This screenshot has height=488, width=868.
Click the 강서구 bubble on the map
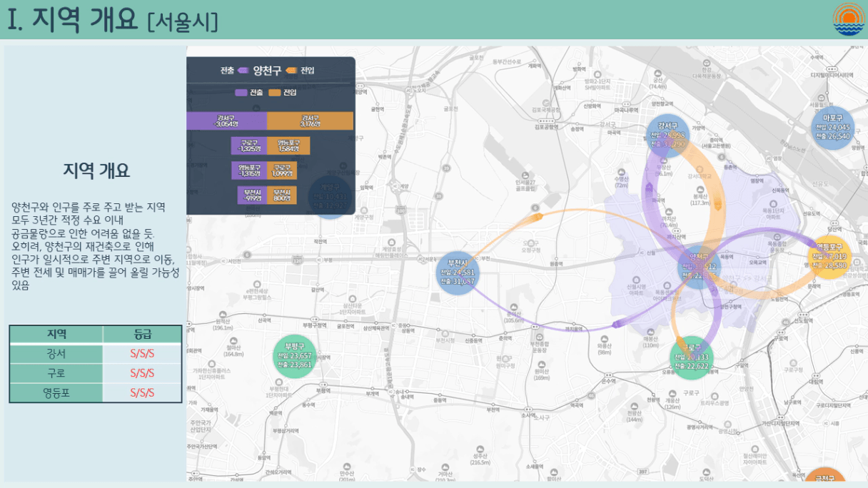click(x=667, y=136)
